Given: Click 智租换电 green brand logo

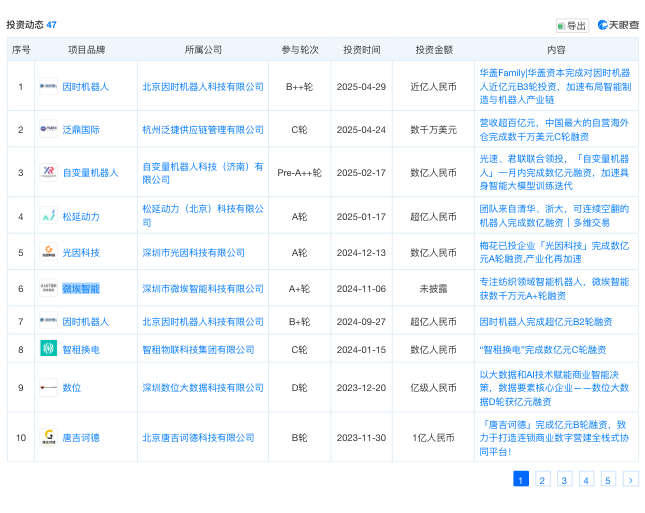Looking at the screenshot, I should tap(48, 349).
